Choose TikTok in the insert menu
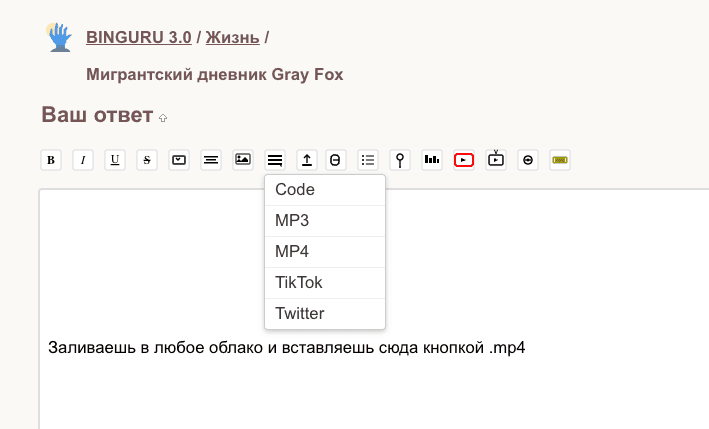 tap(298, 283)
